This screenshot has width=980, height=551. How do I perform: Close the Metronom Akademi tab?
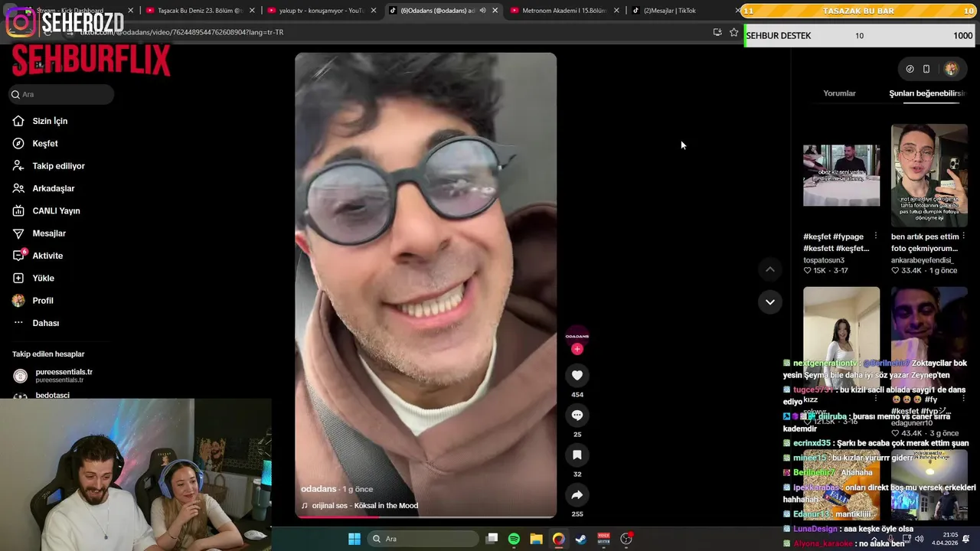click(616, 11)
